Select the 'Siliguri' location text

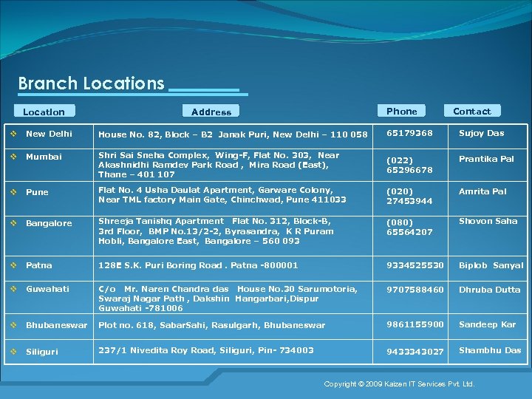[41, 352]
